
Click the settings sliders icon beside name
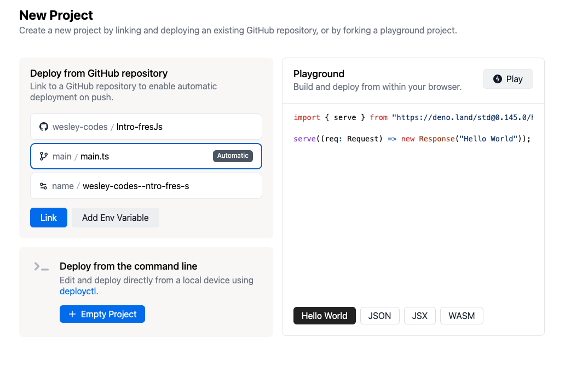(x=43, y=186)
